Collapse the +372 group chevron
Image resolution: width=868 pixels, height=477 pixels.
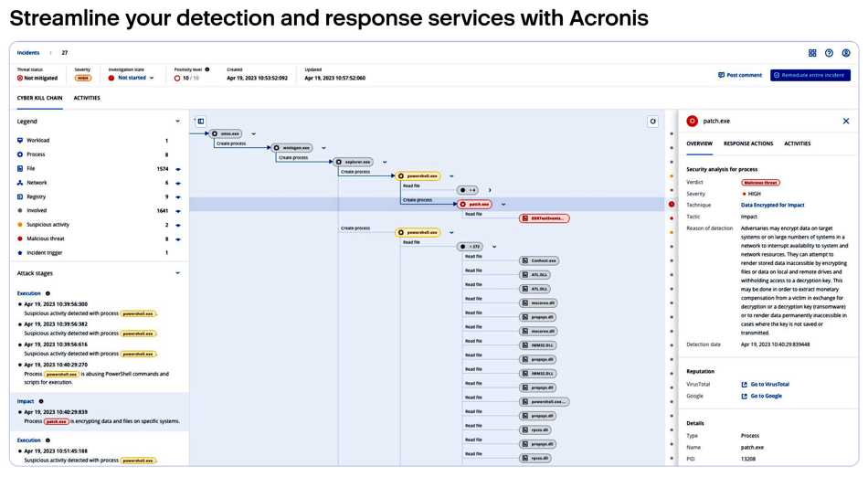494,247
